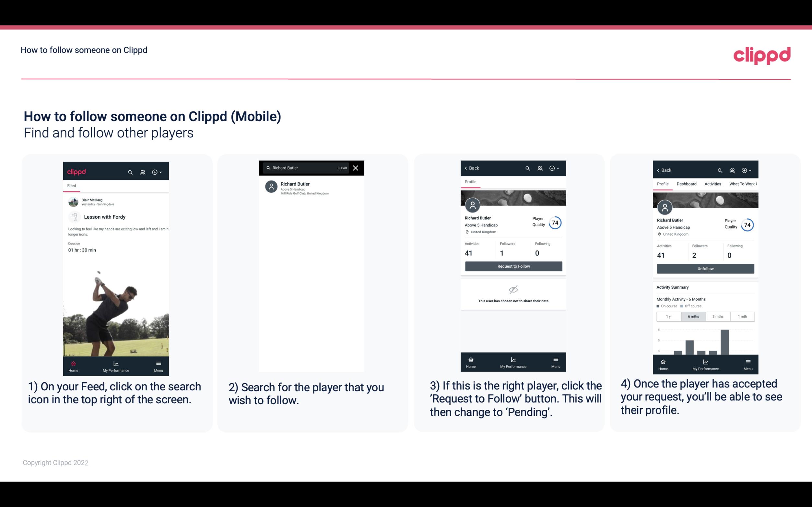Click the Back arrow on profile screen
The image size is (812, 507).
[467, 168]
